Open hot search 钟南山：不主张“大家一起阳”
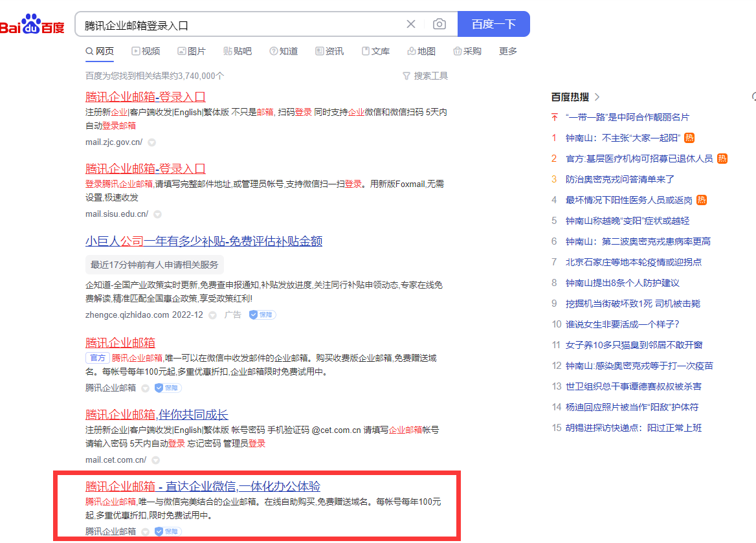 (x=623, y=138)
